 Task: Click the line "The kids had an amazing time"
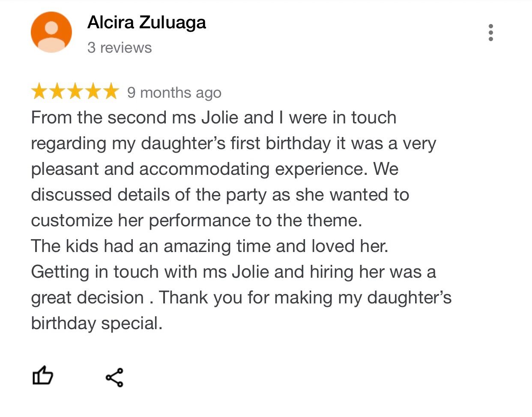point(209,246)
